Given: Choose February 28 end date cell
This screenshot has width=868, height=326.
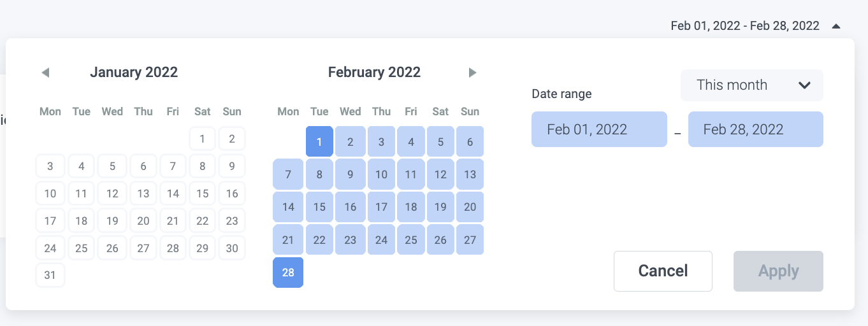Looking at the screenshot, I should [x=288, y=273].
